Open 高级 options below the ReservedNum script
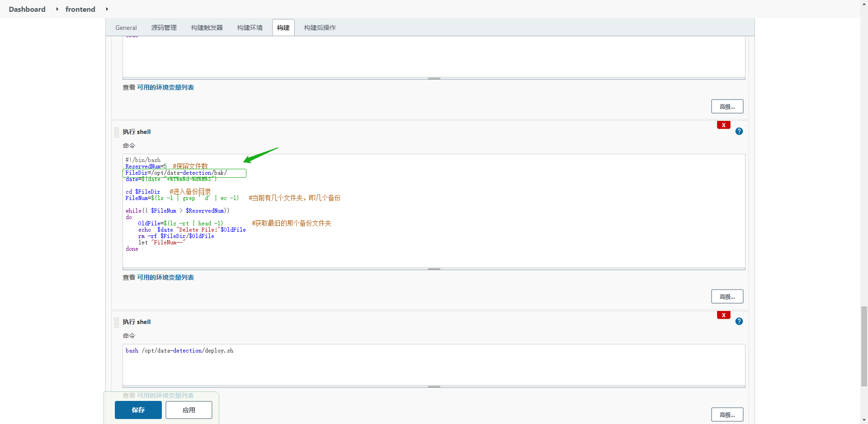Screen dimensions: 868x424 (727, 297)
